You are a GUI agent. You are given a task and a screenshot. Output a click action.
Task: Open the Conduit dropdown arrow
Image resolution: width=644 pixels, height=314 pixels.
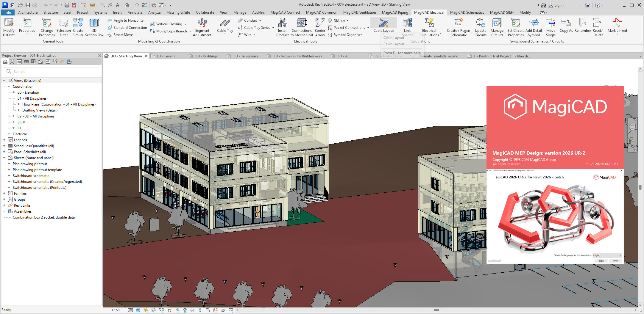[x=260, y=21]
